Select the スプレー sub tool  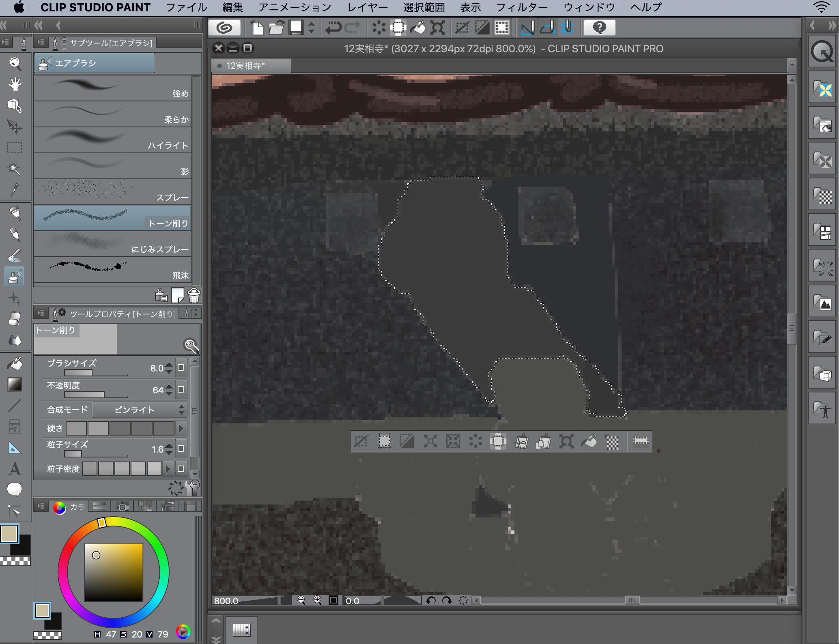coord(112,191)
